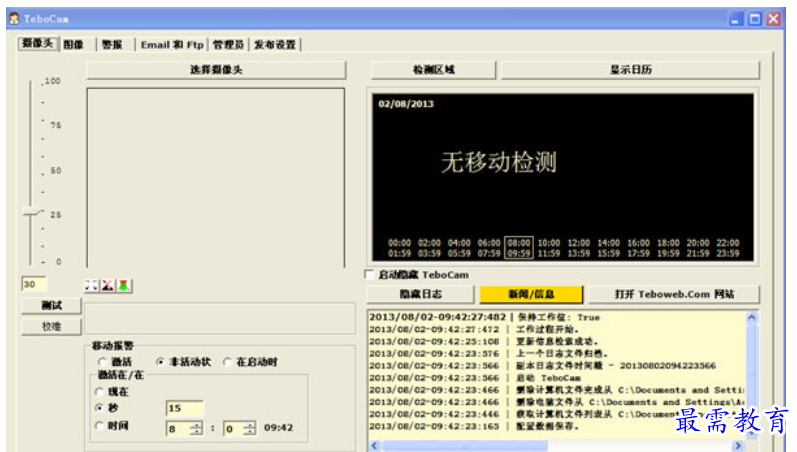
Task: Click the 检测区域 button
Action: [434, 70]
